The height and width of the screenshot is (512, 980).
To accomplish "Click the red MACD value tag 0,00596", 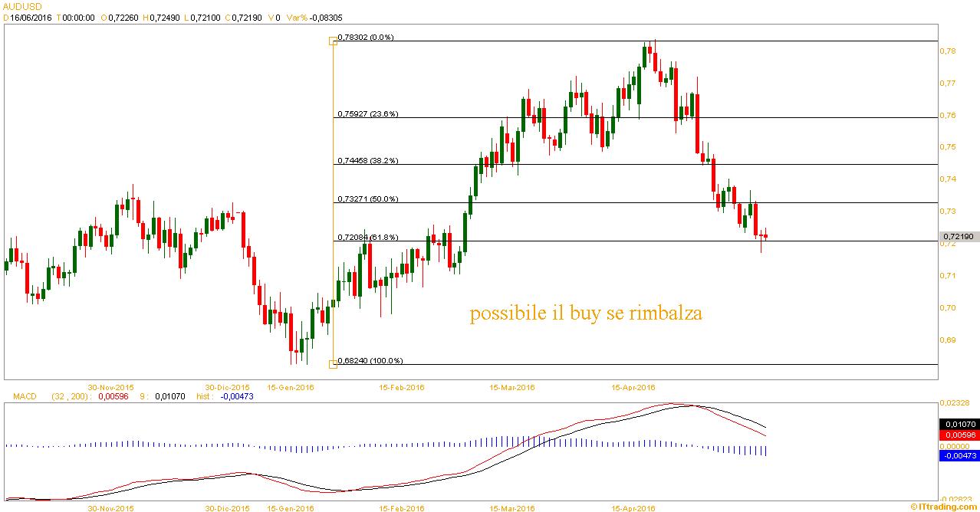I will (x=958, y=435).
